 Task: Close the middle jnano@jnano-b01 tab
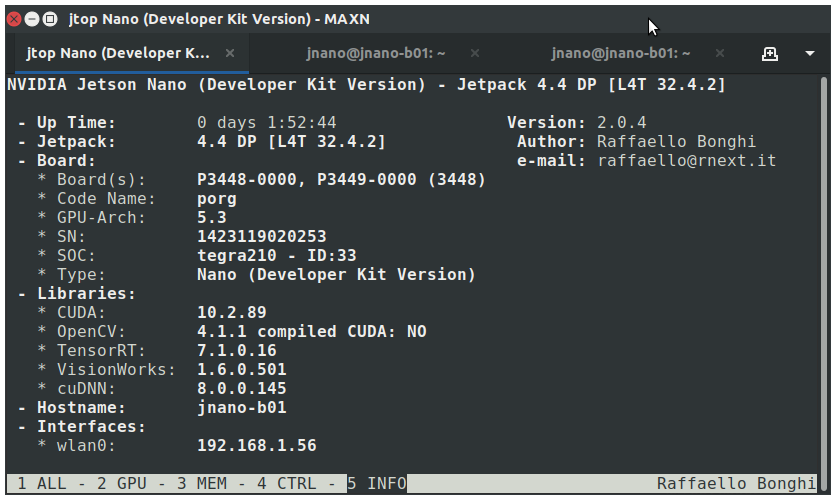475,53
